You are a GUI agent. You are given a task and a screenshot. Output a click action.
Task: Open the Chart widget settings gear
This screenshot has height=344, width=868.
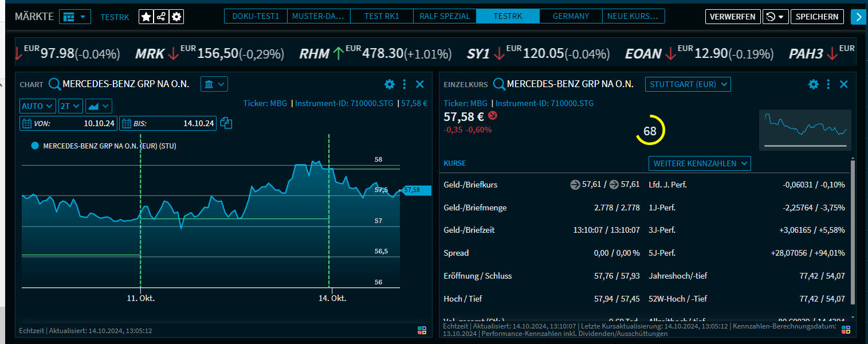pos(390,84)
